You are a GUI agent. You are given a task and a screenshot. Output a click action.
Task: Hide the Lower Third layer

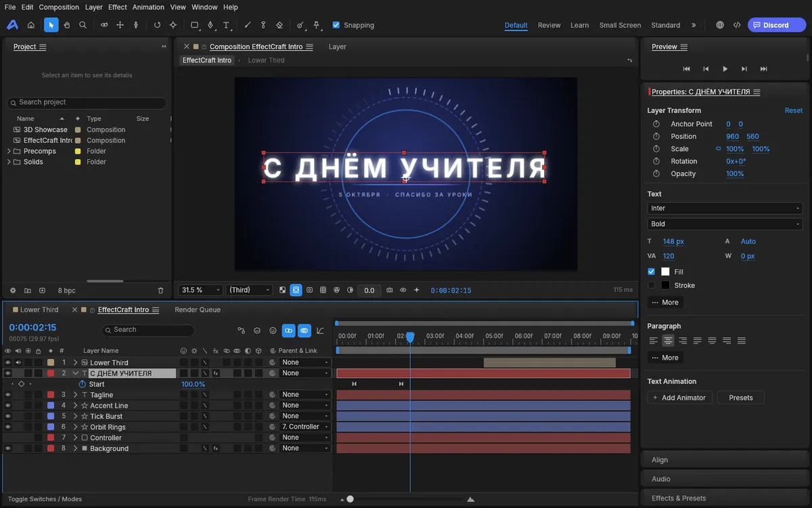pos(7,362)
